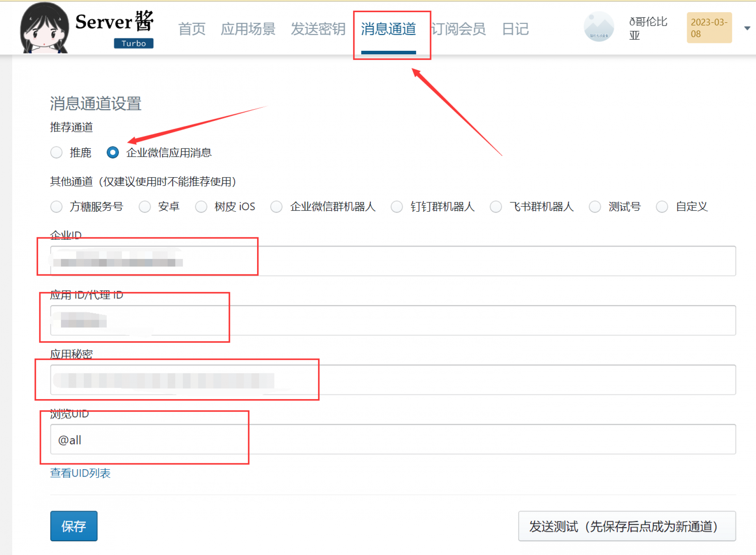Select 企业微信群机器人 radio button
Screen dimensions: 756x555
276,207
